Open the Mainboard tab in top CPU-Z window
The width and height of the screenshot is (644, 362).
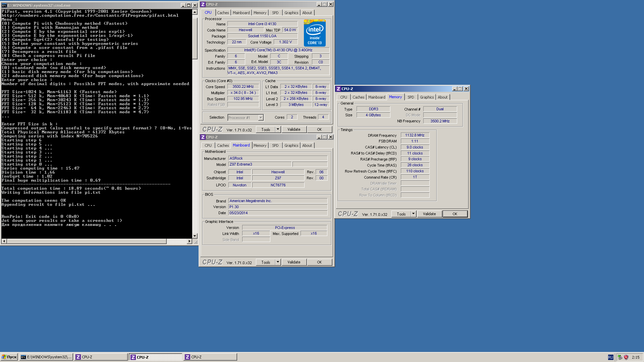[241, 13]
